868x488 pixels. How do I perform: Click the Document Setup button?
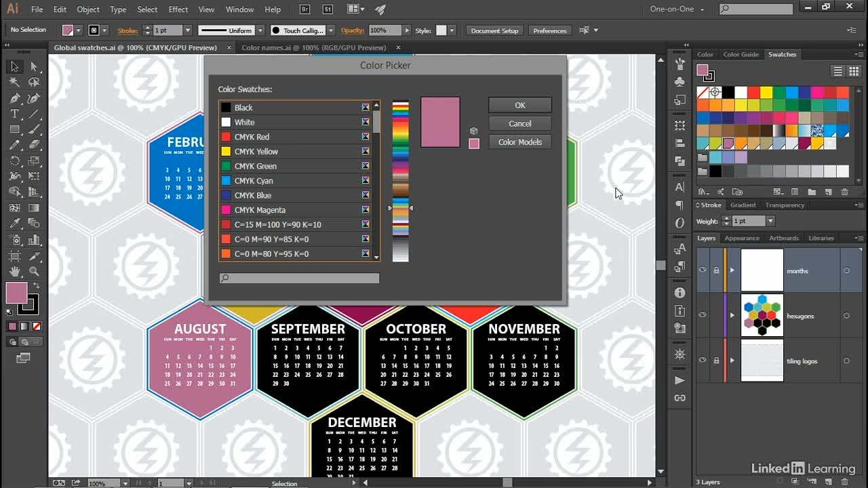point(494,30)
